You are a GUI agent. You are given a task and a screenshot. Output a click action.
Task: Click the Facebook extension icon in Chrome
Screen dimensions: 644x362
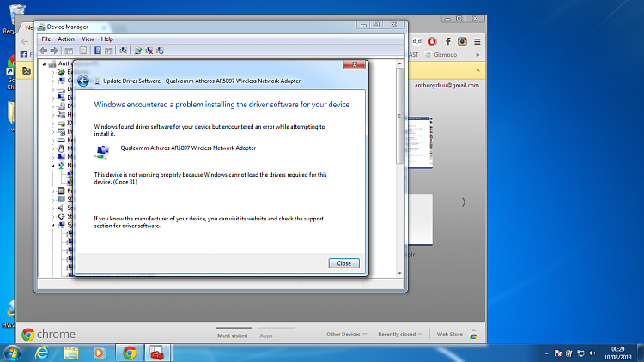(x=447, y=41)
